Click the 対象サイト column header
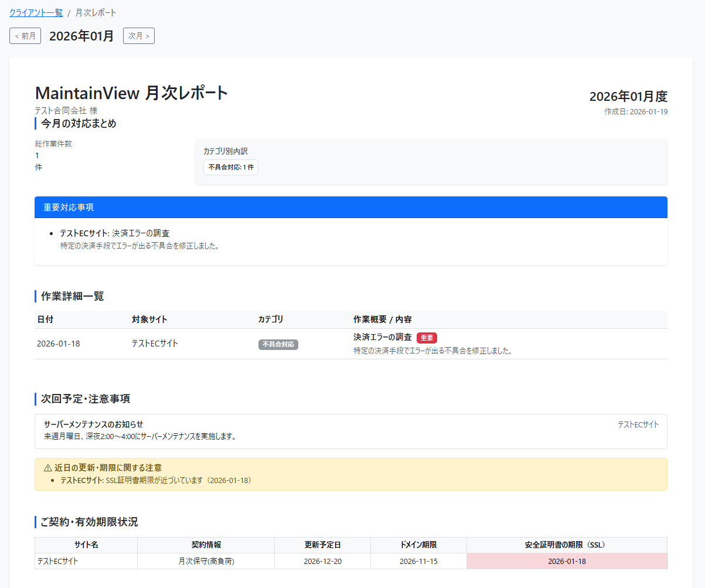This screenshot has width=705, height=588. coord(149,320)
